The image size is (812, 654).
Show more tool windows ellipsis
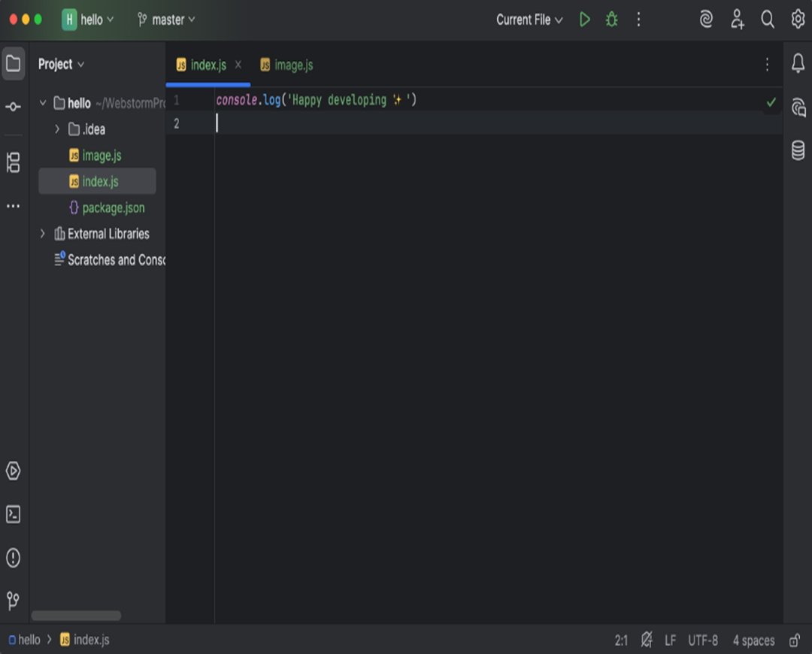pos(14,206)
